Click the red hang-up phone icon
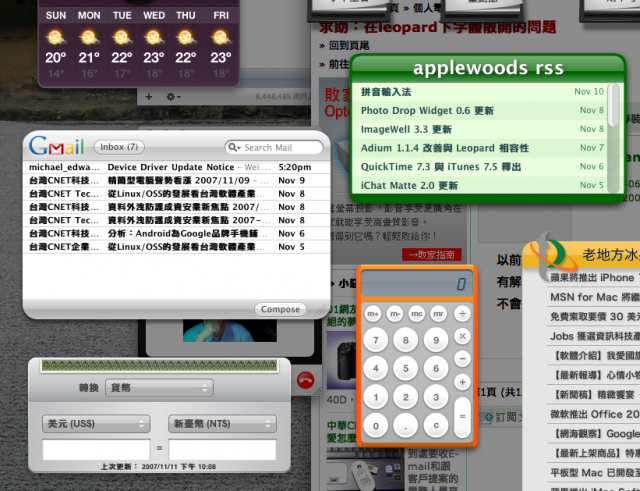Image resolution: width=640 pixels, height=491 pixels. (x=305, y=380)
